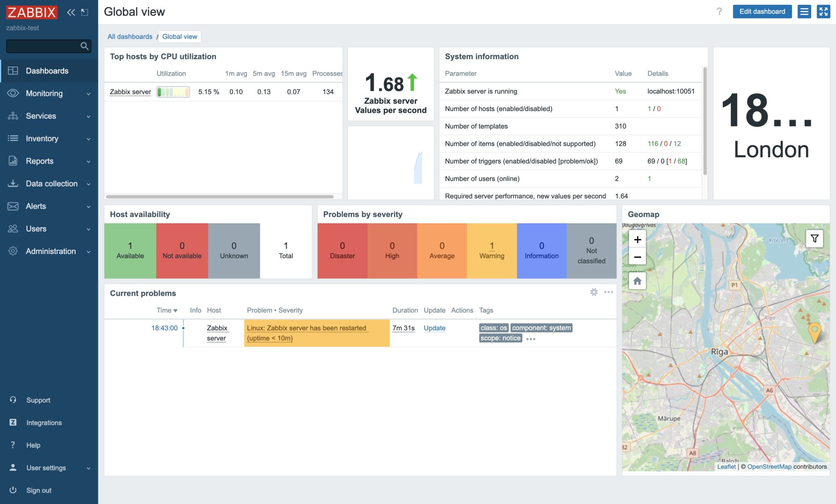Screen dimensions: 836x504
Task: Toggle sort order on the Time column
Action: 167,310
